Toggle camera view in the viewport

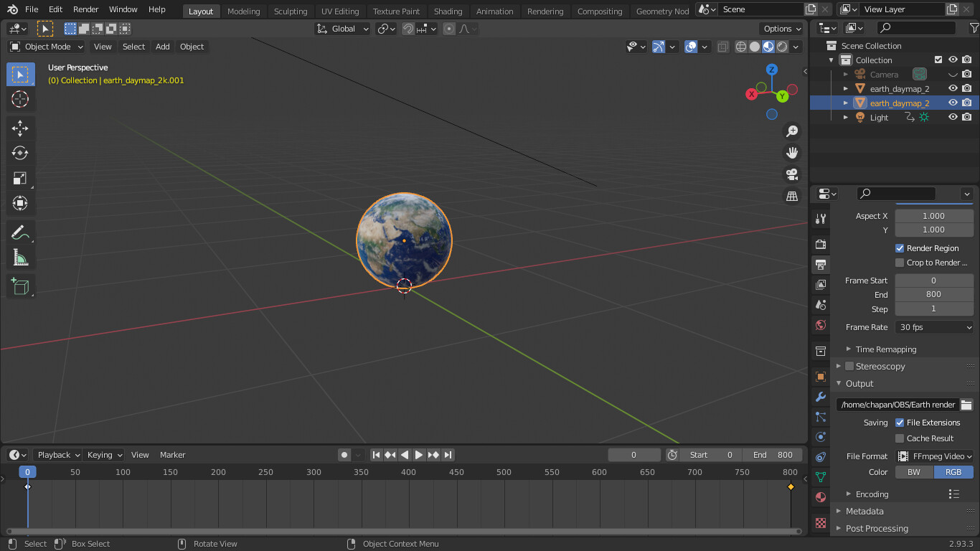click(x=792, y=174)
